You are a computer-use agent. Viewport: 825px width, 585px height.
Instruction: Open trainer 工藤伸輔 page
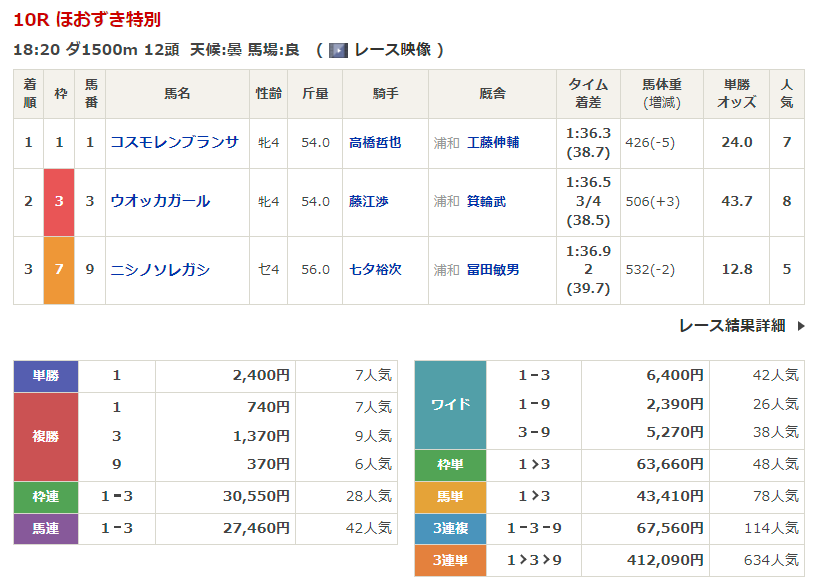coord(492,143)
